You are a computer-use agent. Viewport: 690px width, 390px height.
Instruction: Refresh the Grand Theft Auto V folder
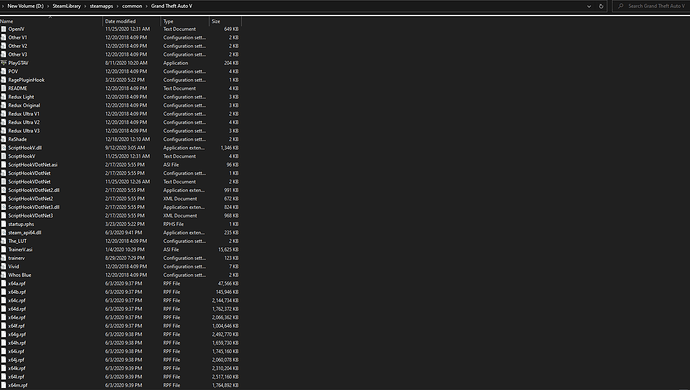[x=601, y=6]
